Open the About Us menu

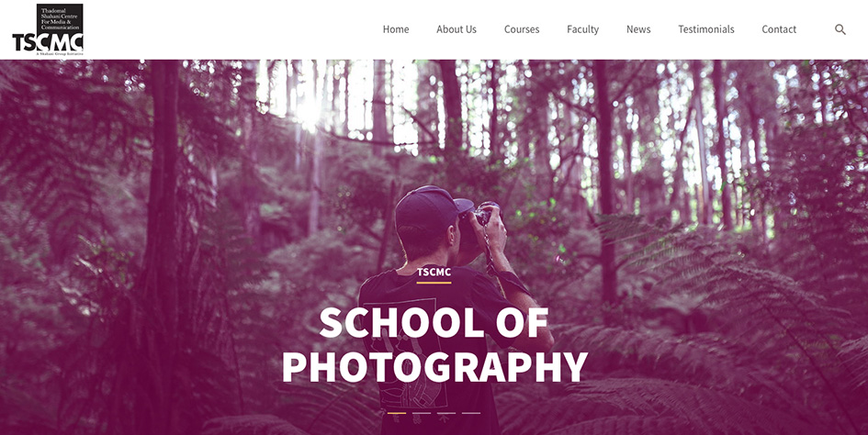tap(457, 29)
